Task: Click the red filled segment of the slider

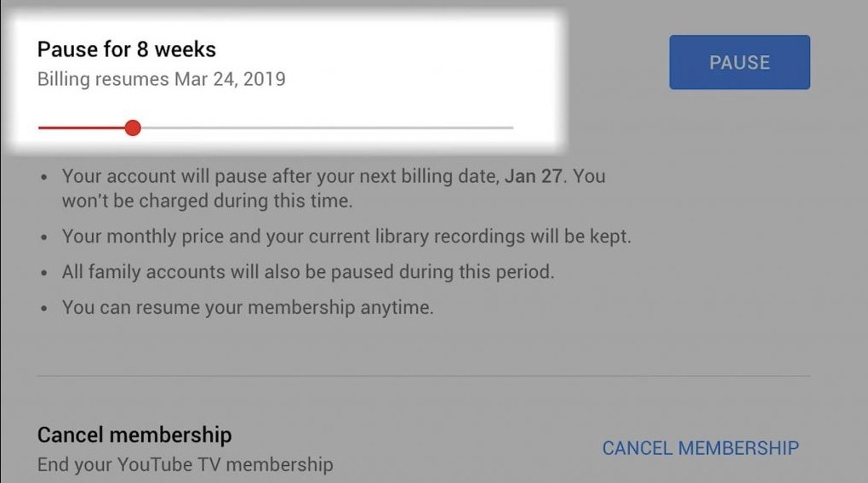Action: coord(83,128)
